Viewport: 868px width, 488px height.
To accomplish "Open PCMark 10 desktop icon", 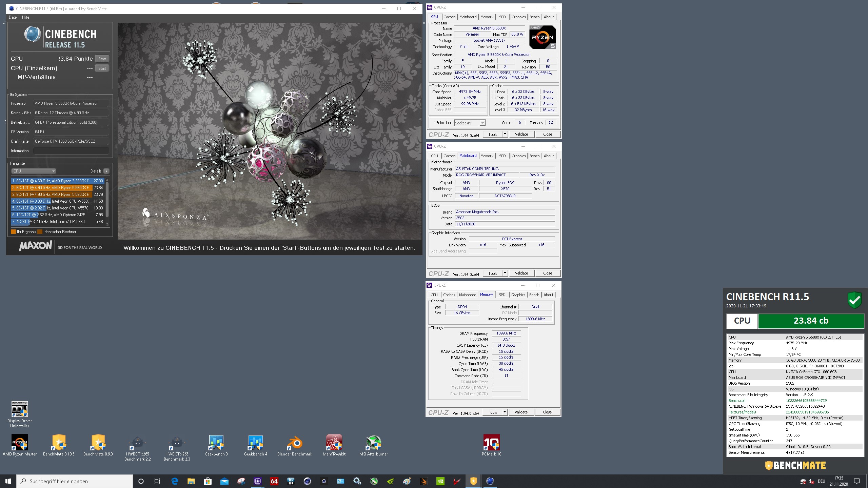I will 491,445.
